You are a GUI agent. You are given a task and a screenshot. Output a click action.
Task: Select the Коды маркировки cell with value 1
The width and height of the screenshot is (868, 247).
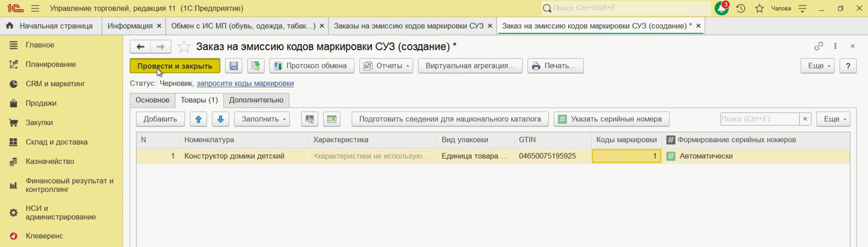(x=626, y=156)
